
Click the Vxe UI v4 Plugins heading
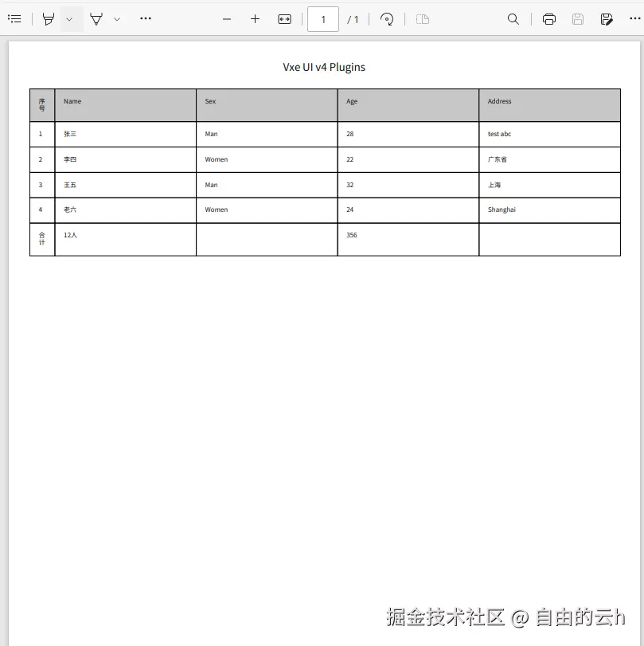pos(323,67)
